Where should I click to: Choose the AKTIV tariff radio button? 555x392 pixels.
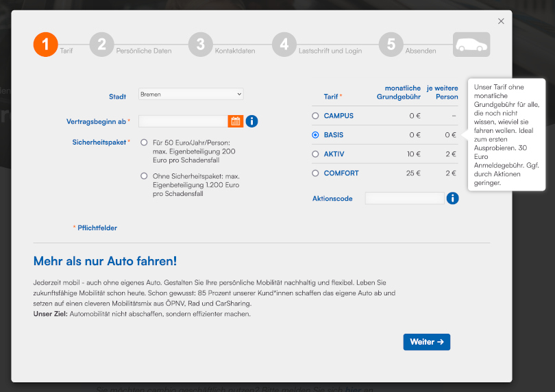[x=315, y=154]
